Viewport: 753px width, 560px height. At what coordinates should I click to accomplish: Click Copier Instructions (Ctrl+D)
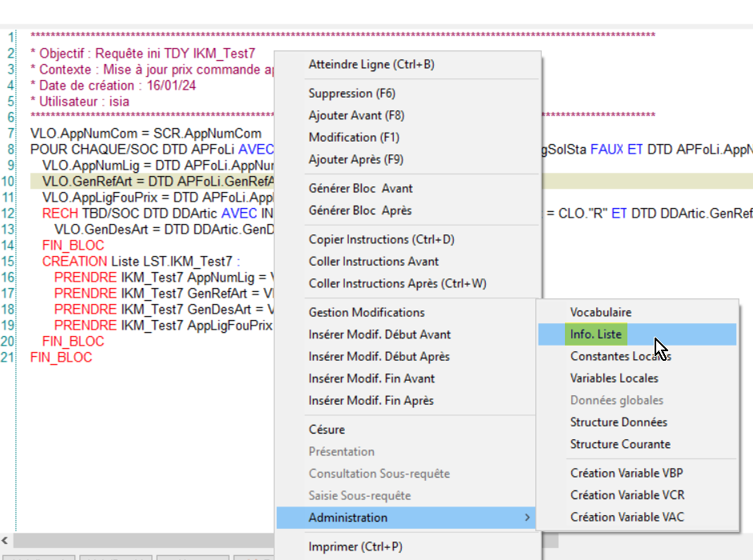pos(381,240)
